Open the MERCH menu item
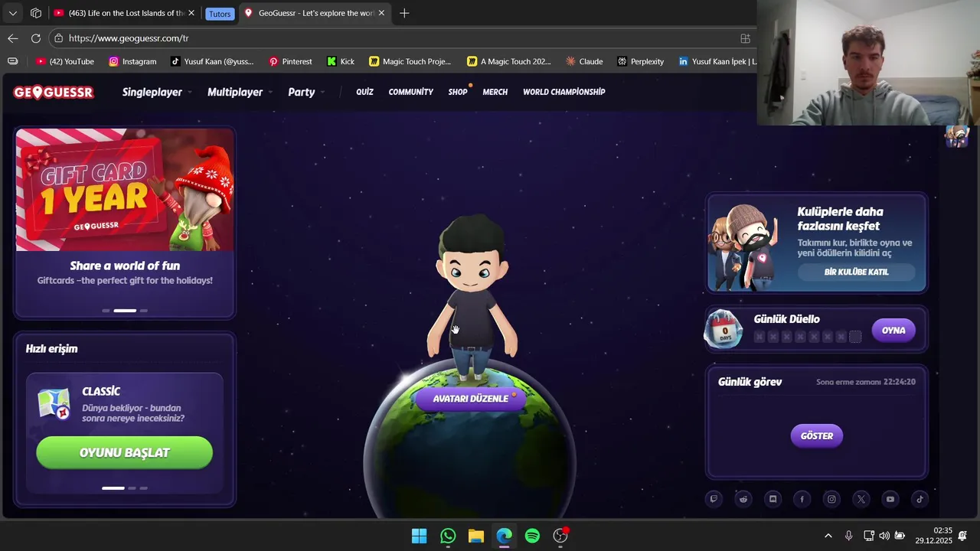The height and width of the screenshot is (551, 980). pos(495,92)
